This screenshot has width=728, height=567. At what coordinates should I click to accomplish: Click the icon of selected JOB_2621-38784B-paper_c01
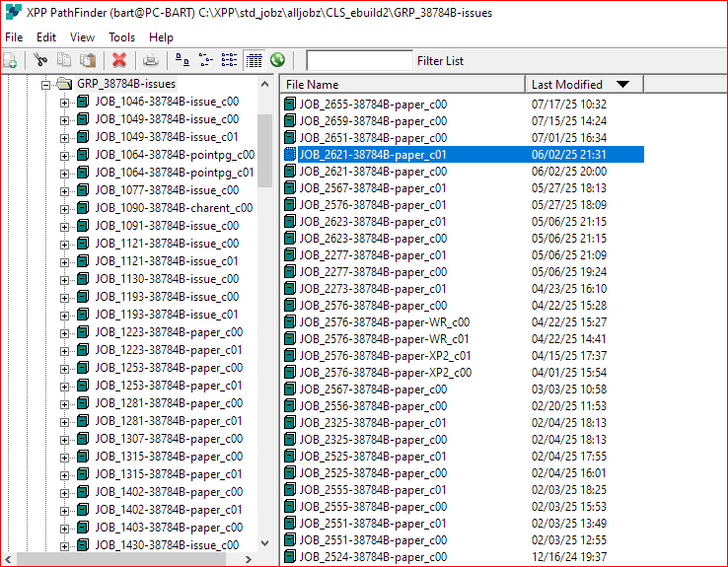(x=290, y=154)
